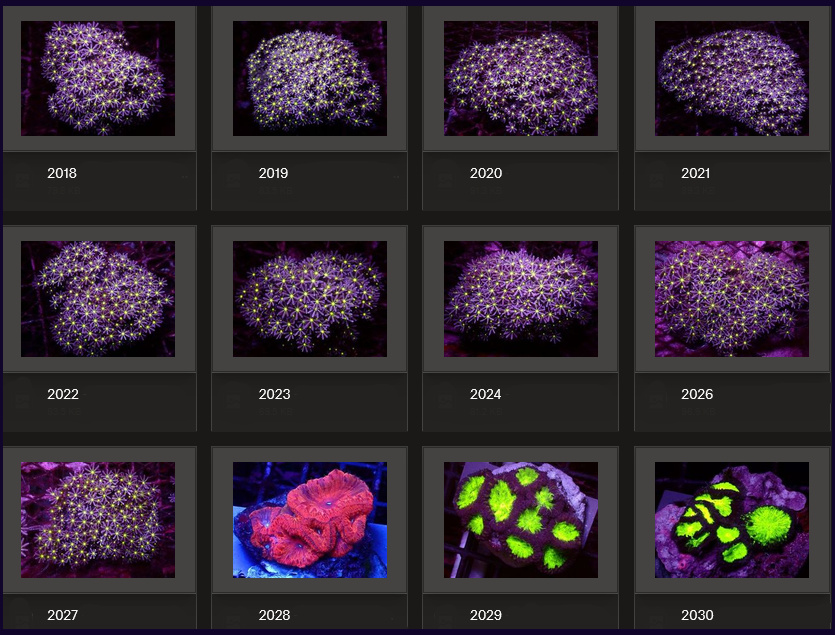Viewport: 835px width, 635px height.
Task: Select the file name 2018
Action: [62, 173]
